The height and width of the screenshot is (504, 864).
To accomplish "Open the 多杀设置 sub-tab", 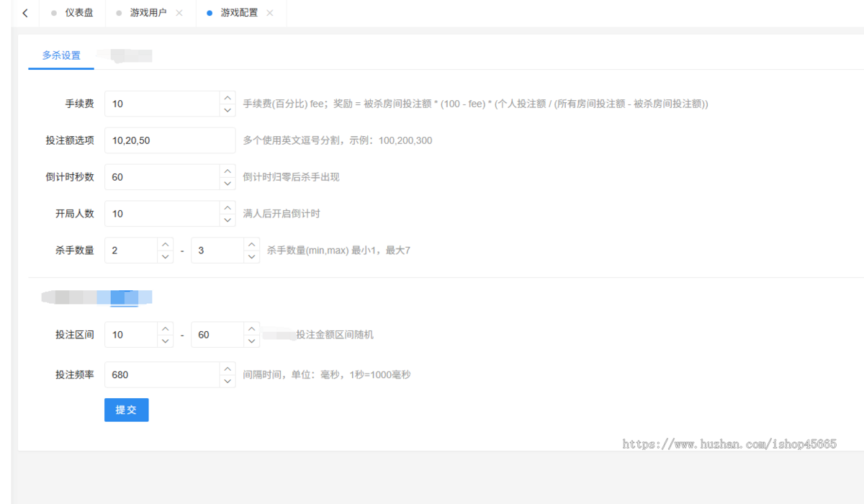I will click(61, 55).
